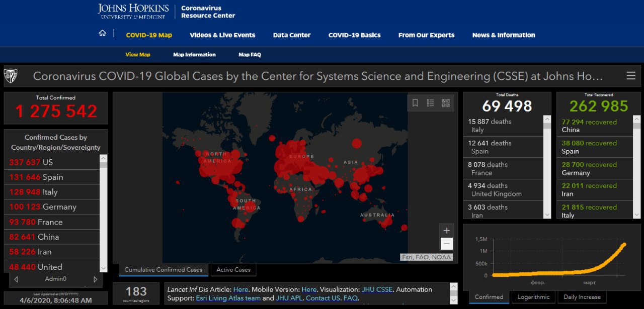Screen dimensions: 644x309
Task: Select the Map Information sub-navigation item
Action: [x=194, y=55]
